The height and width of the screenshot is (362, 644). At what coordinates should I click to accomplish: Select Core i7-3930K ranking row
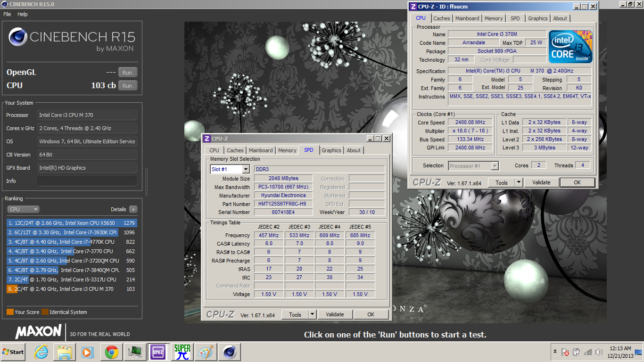tap(71, 232)
